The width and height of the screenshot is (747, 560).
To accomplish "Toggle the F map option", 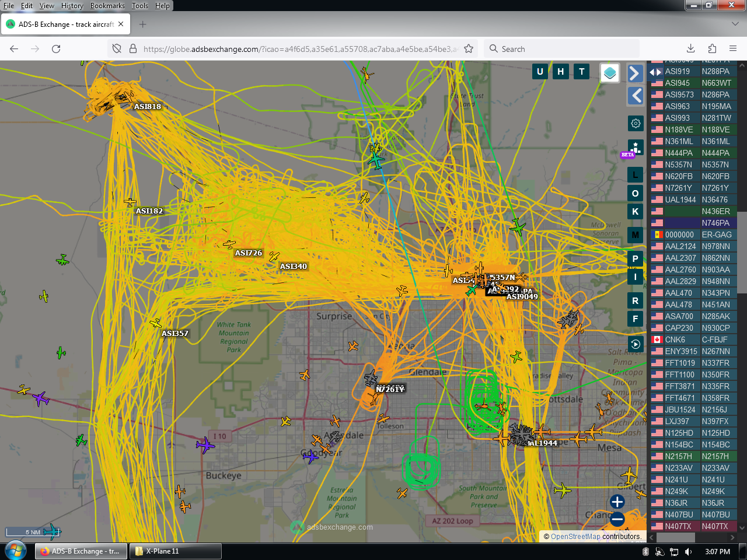I will point(636,319).
